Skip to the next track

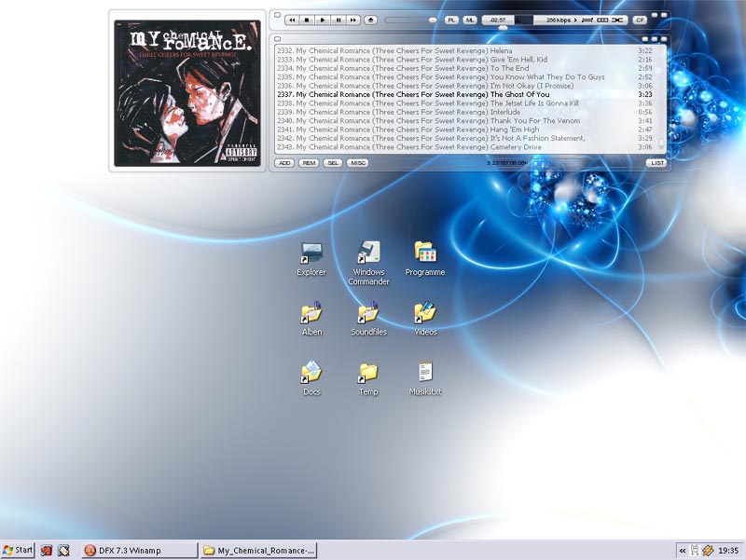click(x=353, y=20)
